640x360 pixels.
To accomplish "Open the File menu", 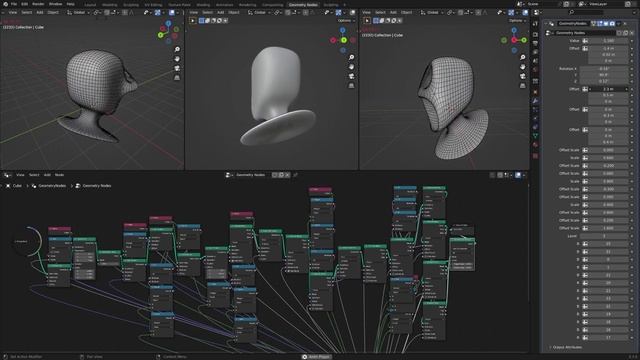I will pos(14,4).
